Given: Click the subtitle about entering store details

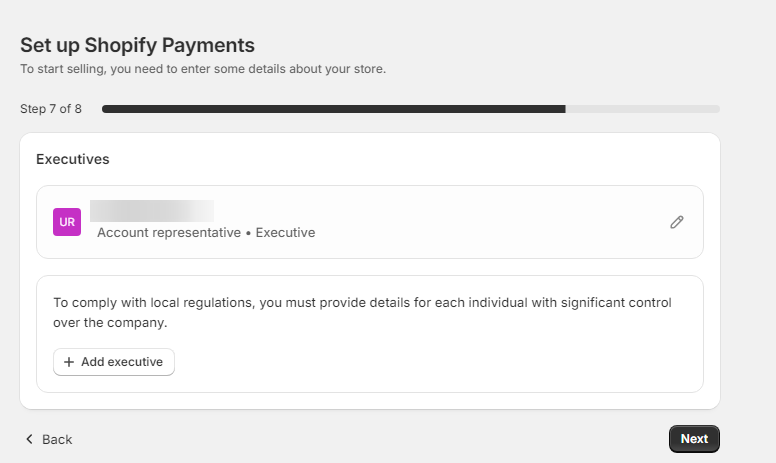Looking at the screenshot, I should [203, 69].
